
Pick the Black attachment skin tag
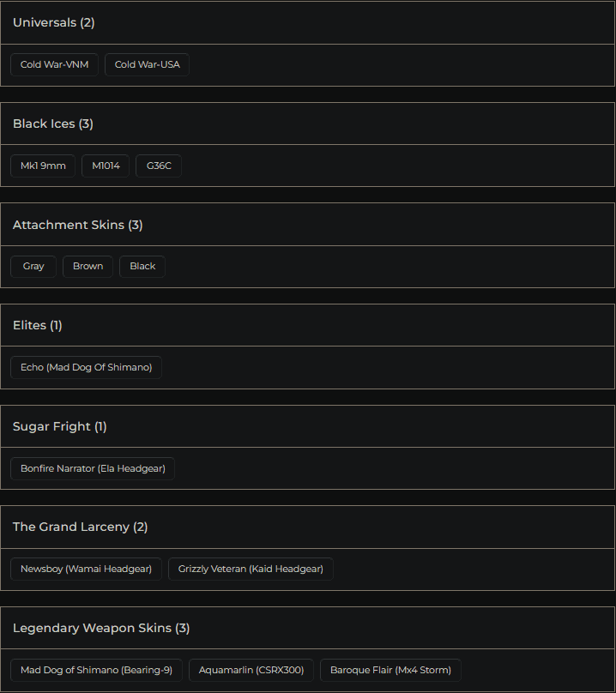point(142,266)
